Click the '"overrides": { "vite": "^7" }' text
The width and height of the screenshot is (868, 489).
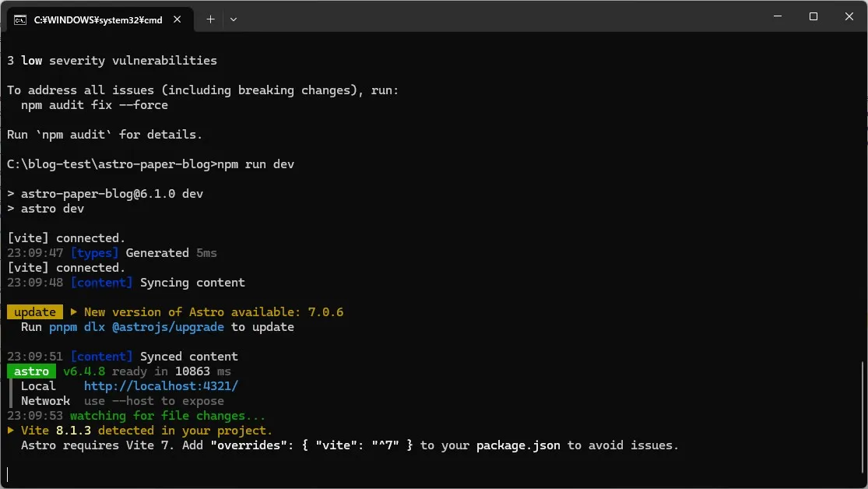(x=311, y=445)
